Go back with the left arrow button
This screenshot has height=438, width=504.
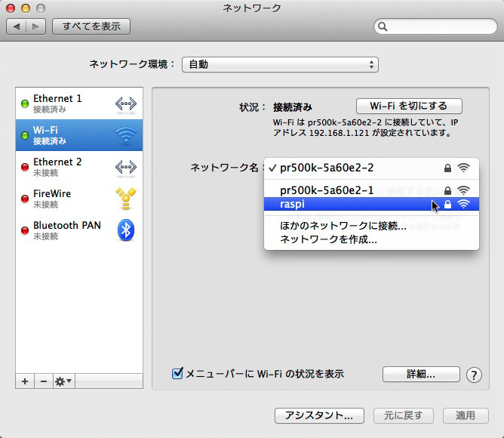17,26
